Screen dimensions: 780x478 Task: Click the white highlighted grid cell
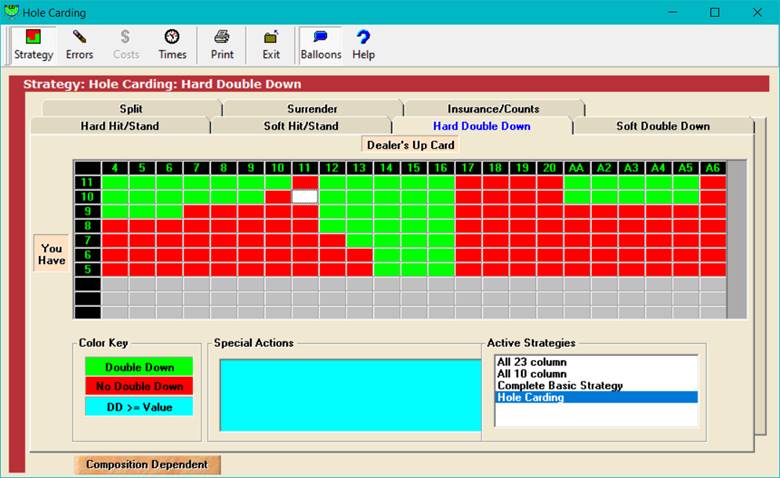pyautogui.click(x=305, y=198)
